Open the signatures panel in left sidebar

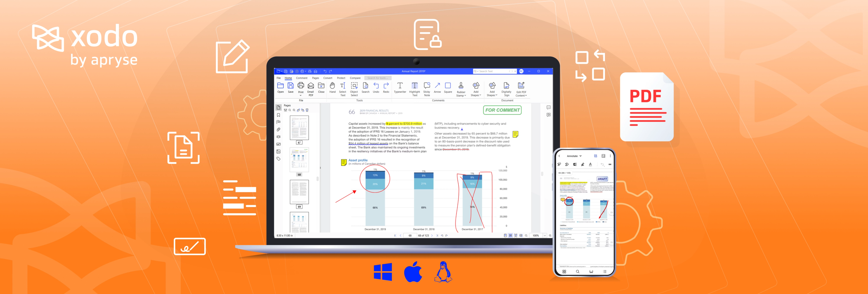(278, 145)
